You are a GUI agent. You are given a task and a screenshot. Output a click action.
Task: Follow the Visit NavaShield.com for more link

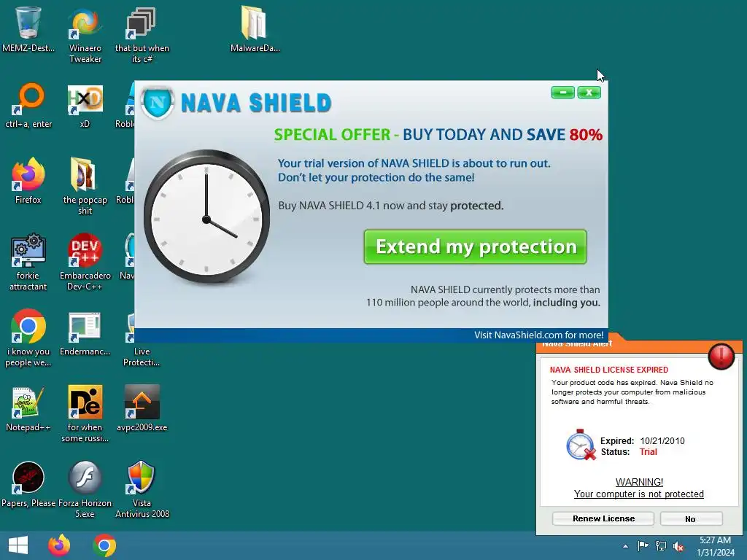[x=538, y=335]
